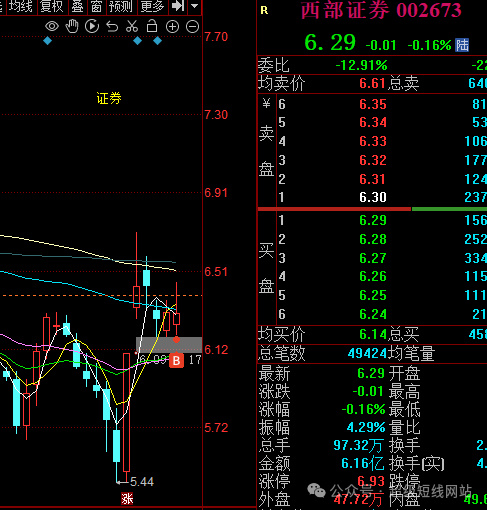This screenshot has height=510, width=487.
Task: Zoom in with the plus circle icon
Action: click(172, 27)
